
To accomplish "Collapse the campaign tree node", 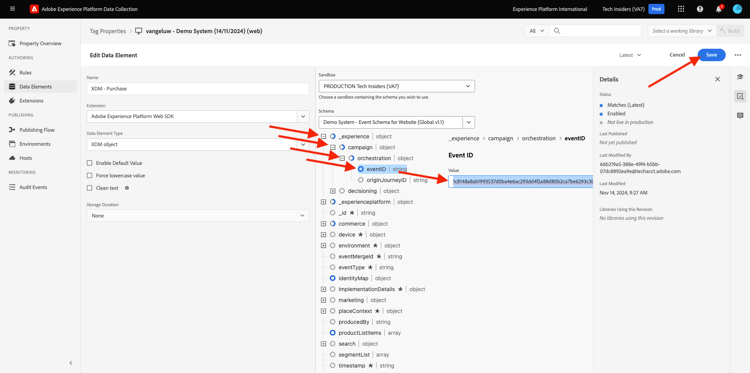I will pos(333,147).
